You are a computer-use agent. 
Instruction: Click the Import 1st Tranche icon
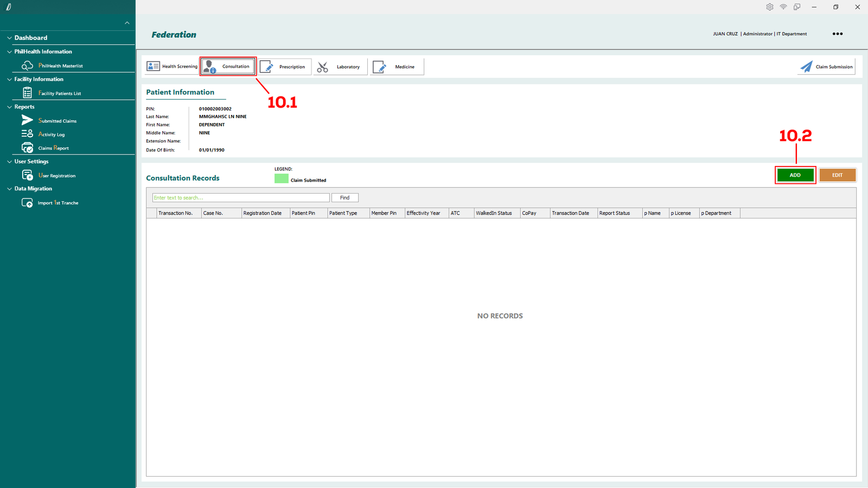pyautogui.click(x=27, y=203)
